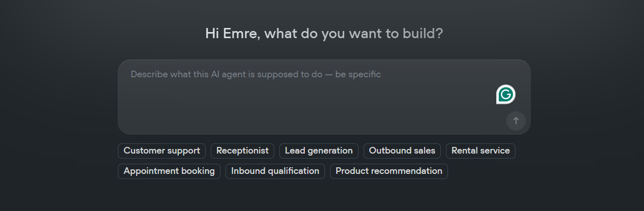Screen dimensions: 644x211
Task: Pick the Inbound qualification suggestion
Action: tap(275, 171)
